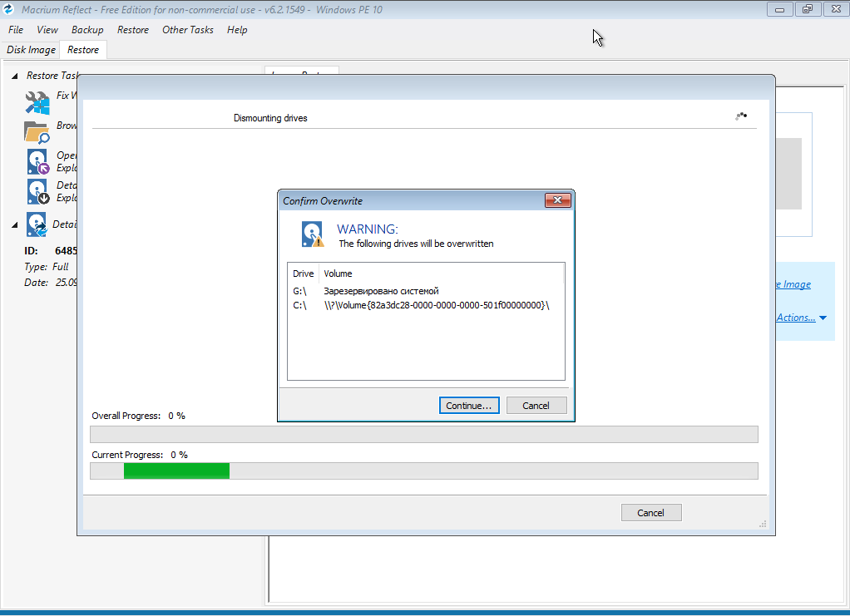The image size is (850, 616).
Task: Click the progress window resize grip
Action: click(763, 524)
